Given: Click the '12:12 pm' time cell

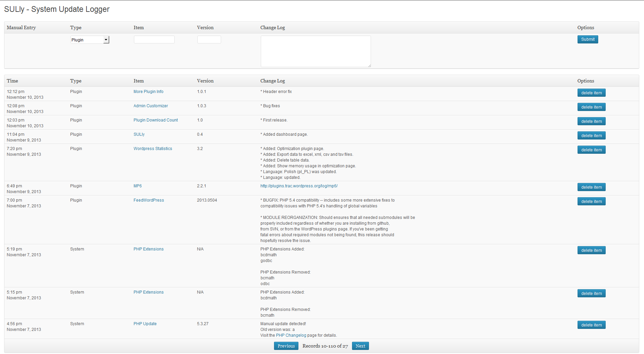Looking at the screenshot, I should tap(16, 92).
